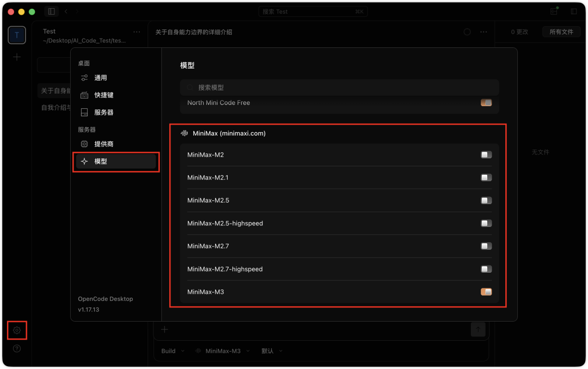Open 提供商 providers settings
The width and height of the screenshot is (588, 369).
click(116, 144)
